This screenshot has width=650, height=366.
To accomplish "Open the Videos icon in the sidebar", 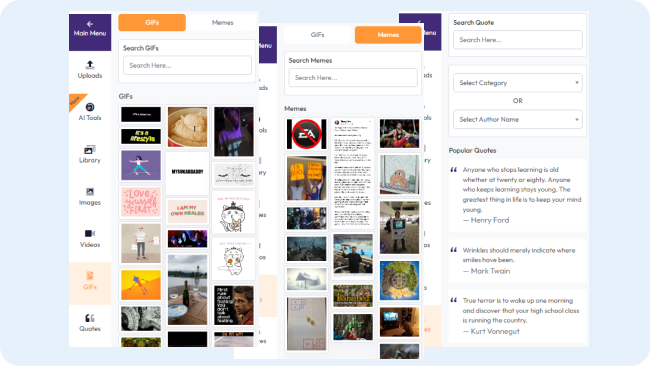I will click(90, 233).
